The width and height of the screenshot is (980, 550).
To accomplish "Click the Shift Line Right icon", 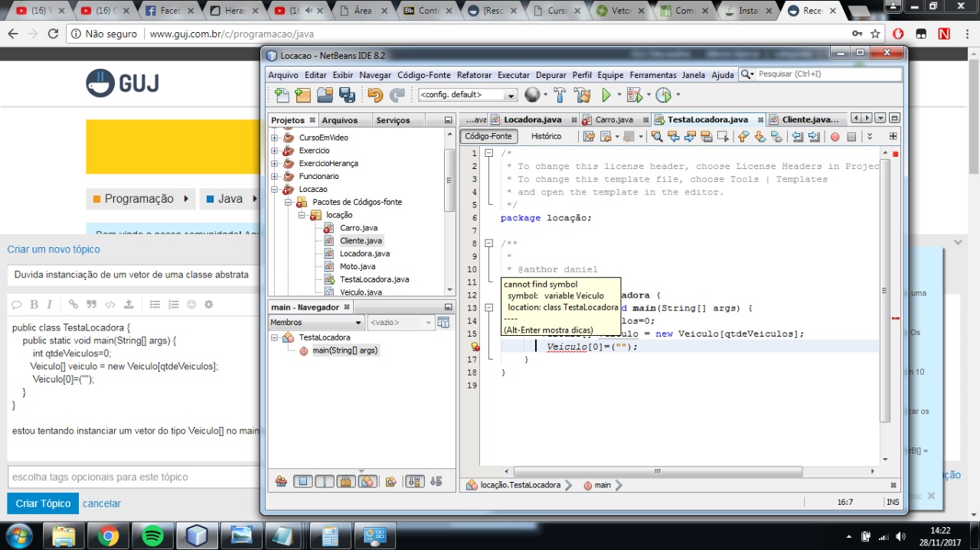I will (x=814, y=136).
